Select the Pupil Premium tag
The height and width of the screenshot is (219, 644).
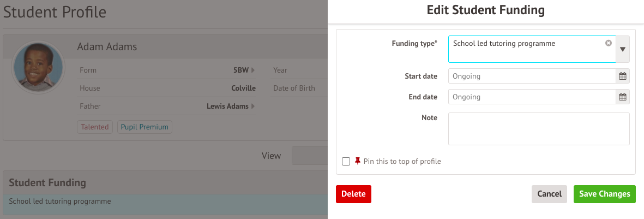[x=145, y=127]
